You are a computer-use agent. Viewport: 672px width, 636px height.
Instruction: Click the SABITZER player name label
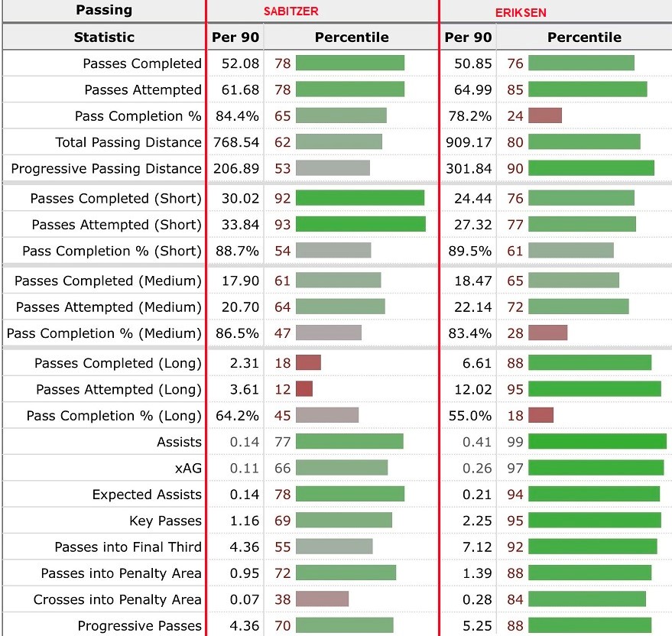[291, 11]
